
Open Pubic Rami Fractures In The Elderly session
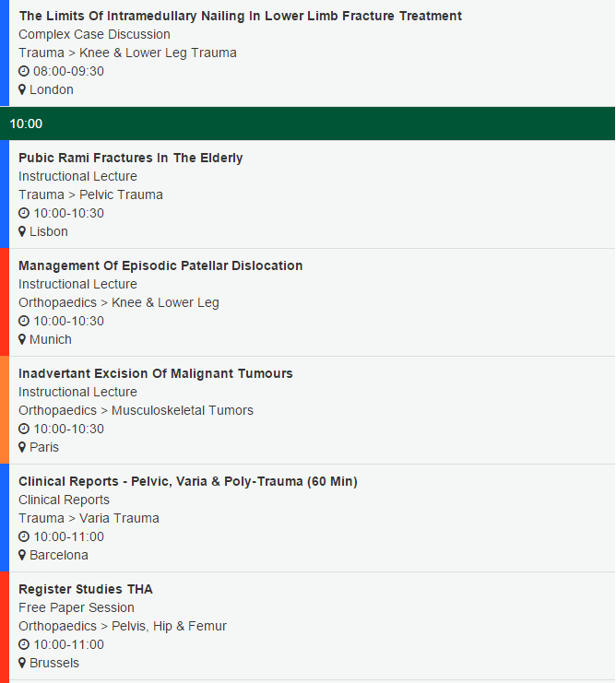click(x=131, y=158)
